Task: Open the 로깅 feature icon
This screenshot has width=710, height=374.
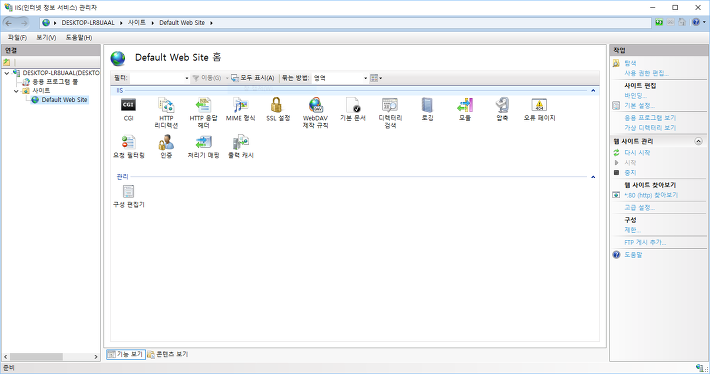Action: pos(427,105)
